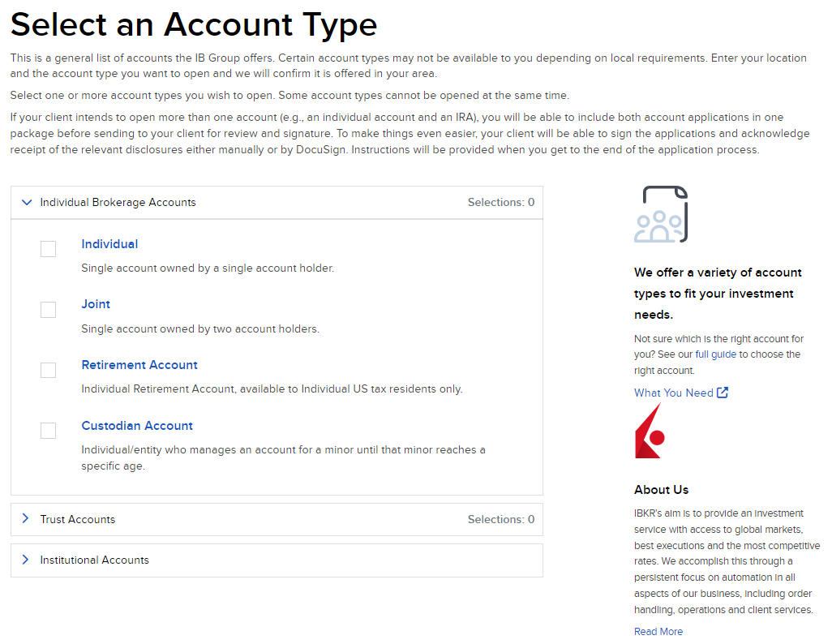The width and height of the screenshot is (832, 644).
Task: Open the Custodian Account link
Action: 136,425
